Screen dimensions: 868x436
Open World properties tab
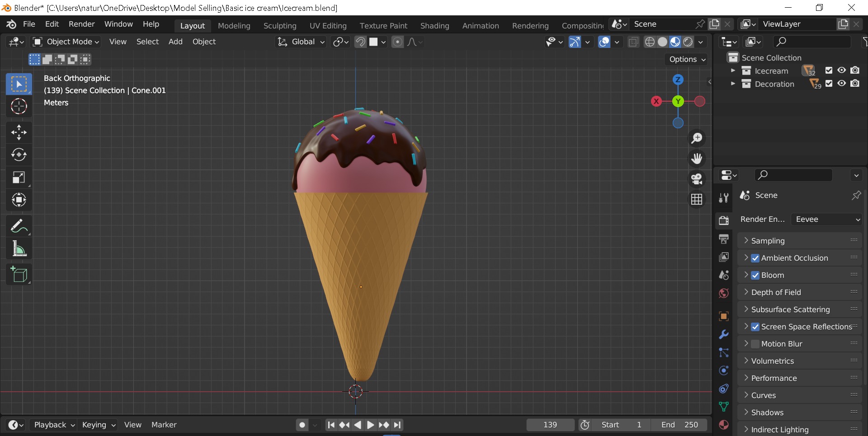(724, 293)
